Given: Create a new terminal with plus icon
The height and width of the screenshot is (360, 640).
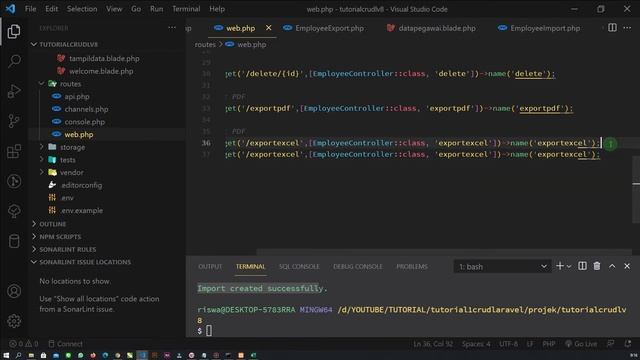Looking at the screenshot, I should (x=560, y=266).
